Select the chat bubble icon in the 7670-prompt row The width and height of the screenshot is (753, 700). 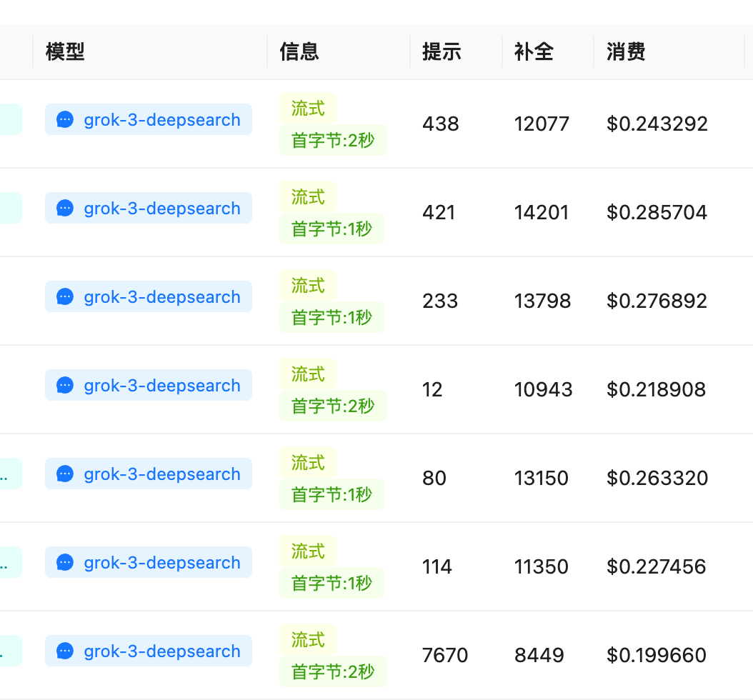point(64,651)
